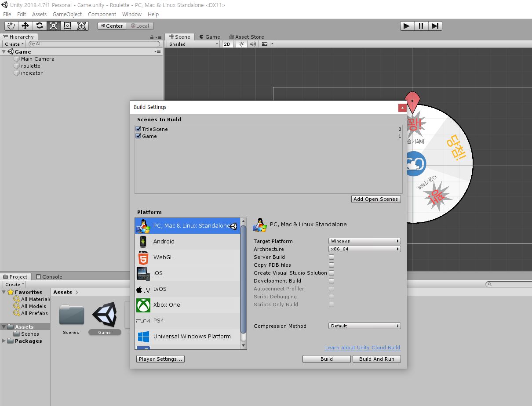The height and width of the screenshot is (406, 532).
Task: Select the iOS platform
Action: 188,273
